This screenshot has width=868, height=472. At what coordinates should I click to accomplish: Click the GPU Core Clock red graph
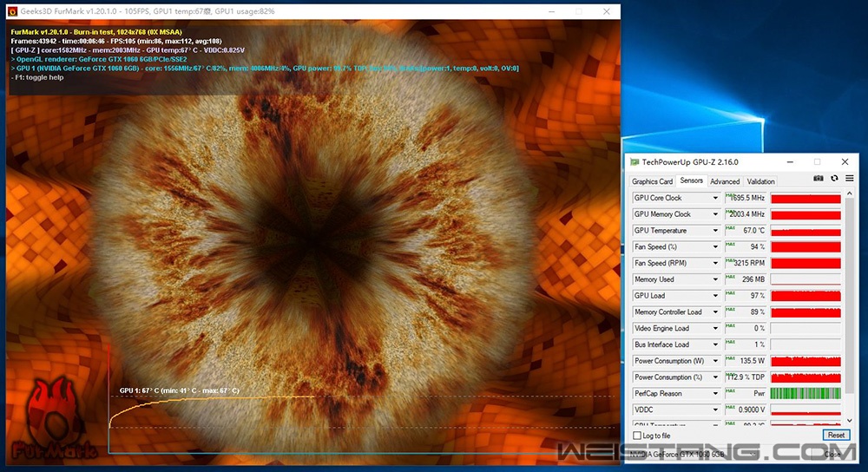[806, 198]
